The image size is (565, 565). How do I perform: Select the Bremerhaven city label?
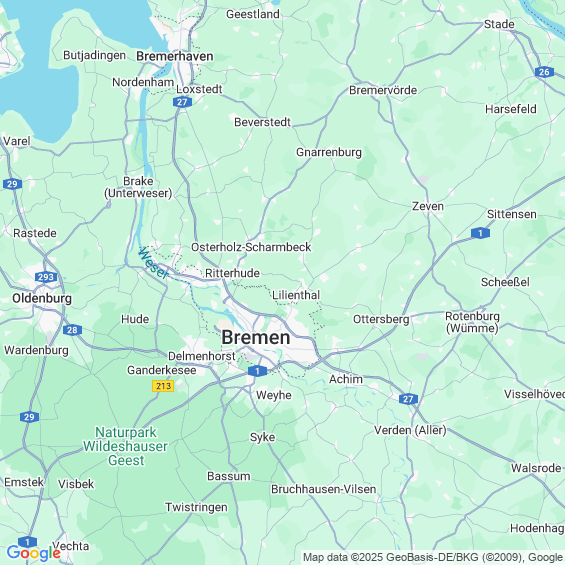tap(175, 56)
